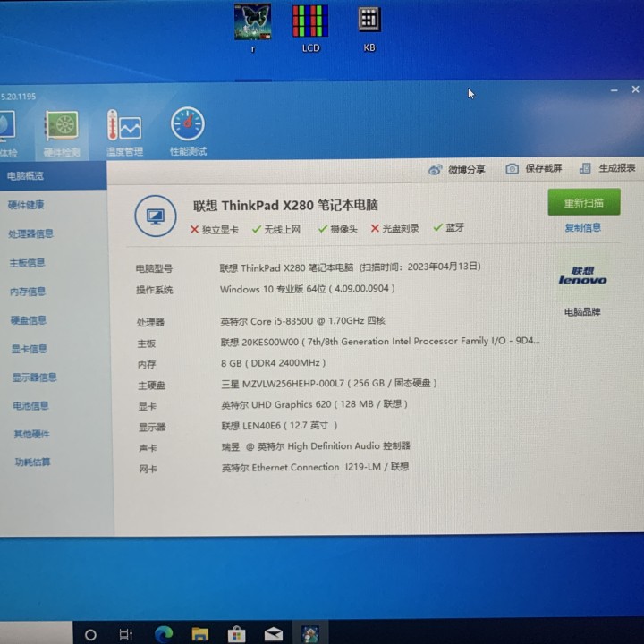This screenshot has height=644, width=644.
Task: Select 硬盘信息 in the sidebar
Action: [x=29, y=320]
